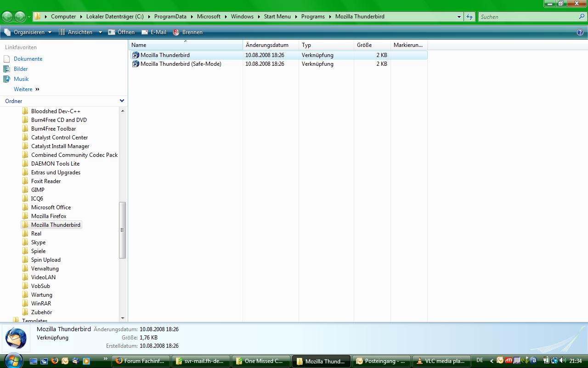Switch to One Missed C... taskbar window

coord(261,361)
